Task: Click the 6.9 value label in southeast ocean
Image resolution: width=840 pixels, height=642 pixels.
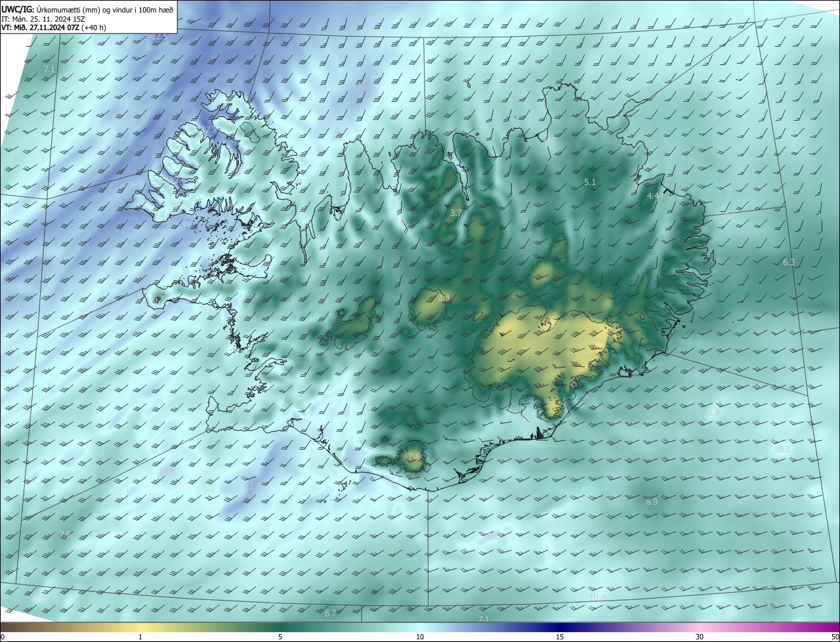Action: pyautogui.click(x=651, y=502)
